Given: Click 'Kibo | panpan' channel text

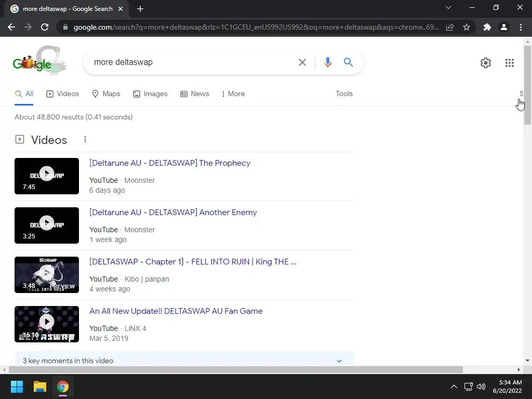Looking at the screenshot, I should tap(147, 279).
